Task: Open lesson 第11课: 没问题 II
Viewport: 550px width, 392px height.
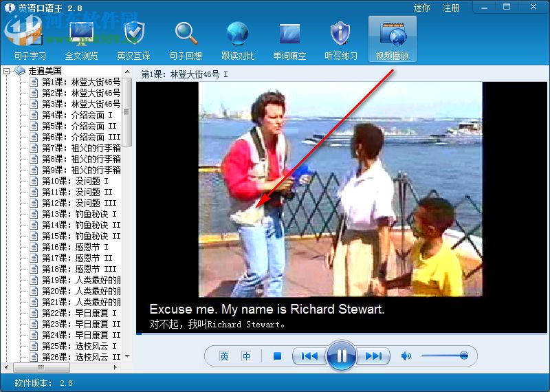Action: [78, 192]
